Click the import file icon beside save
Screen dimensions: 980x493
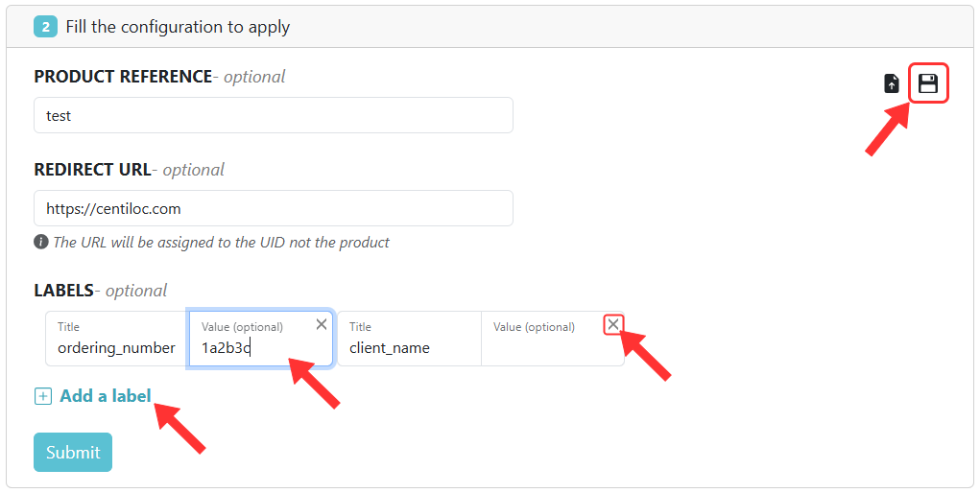(892, 83)
